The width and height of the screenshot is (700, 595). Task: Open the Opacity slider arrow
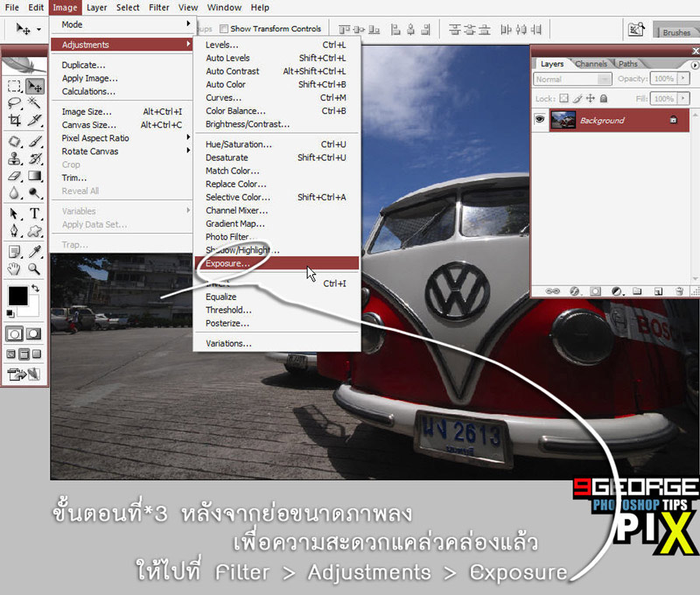683,79
